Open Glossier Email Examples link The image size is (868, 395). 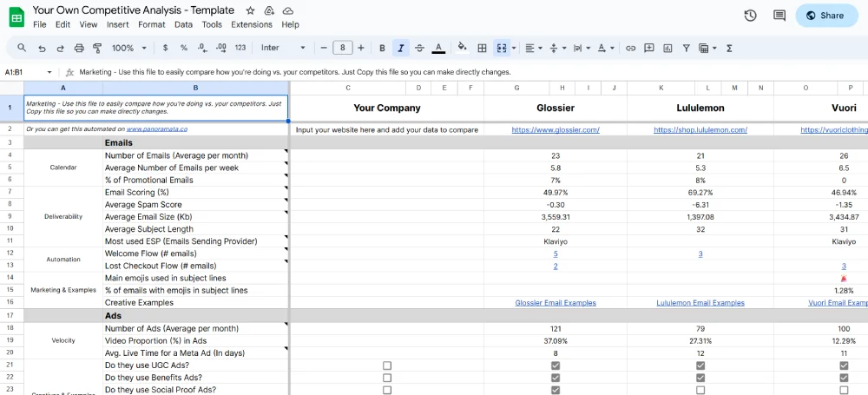click(x=556, y=303)
